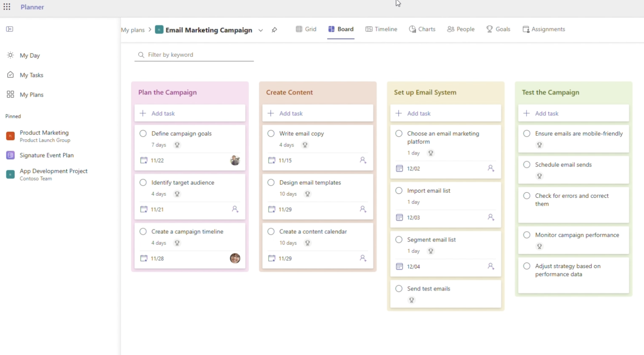Collapse the left navigation pane icon
The image size is (644, 355).
10,29
